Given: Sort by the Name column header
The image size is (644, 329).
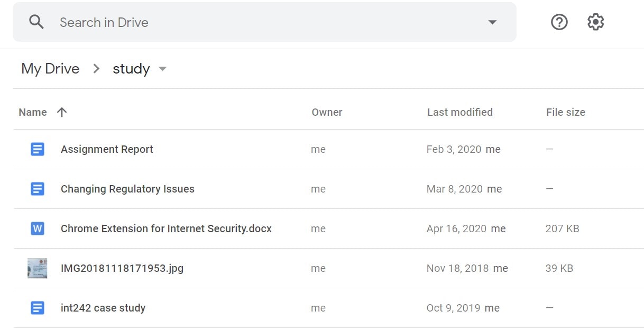Looking at the screenshot, I should click(33, 112).
